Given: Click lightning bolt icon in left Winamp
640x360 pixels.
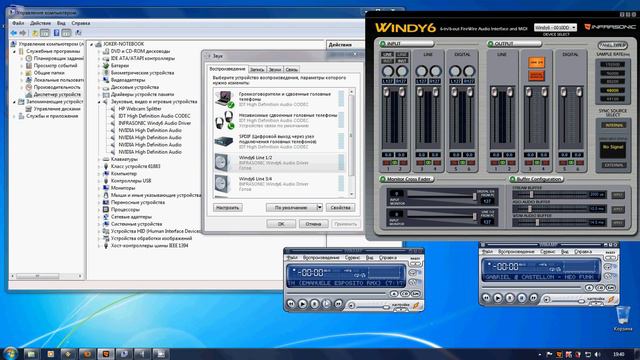Looking at the screenshot, I should (416, 305).
